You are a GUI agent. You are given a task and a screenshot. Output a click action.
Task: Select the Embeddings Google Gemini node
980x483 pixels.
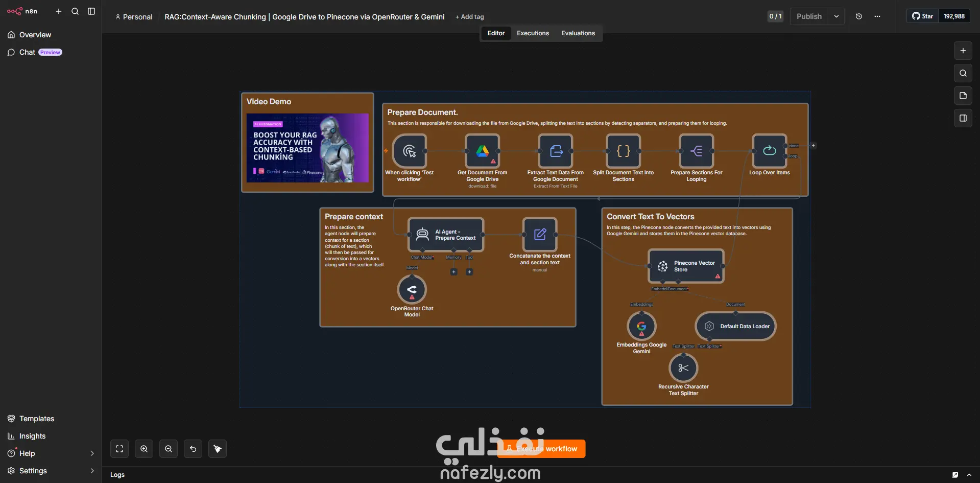coord(642,326)
